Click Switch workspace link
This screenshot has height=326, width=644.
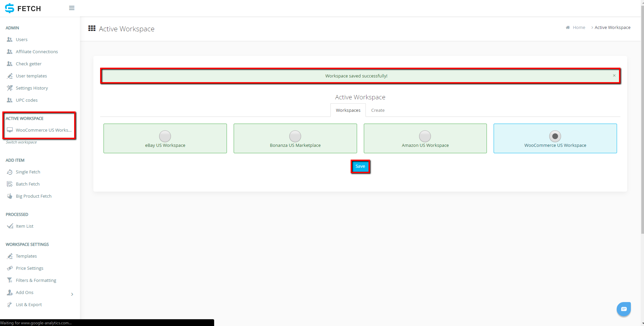pyautogui.click(x=21, y=142)
